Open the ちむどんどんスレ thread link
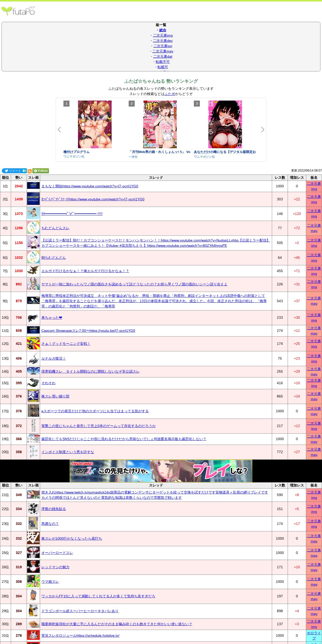This screenshot has width=322, height=644. tap(55, 228)
